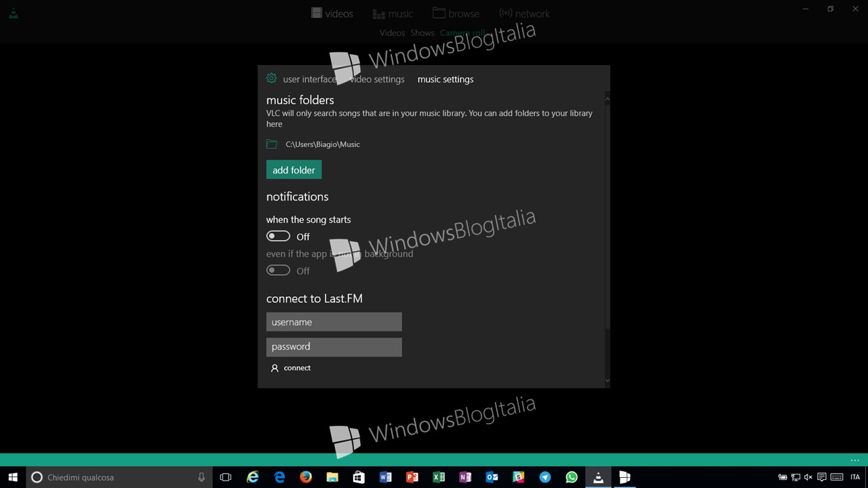Click the VLC cone logo at top-left
Screen dimensions: 868x488
[14, 13]
